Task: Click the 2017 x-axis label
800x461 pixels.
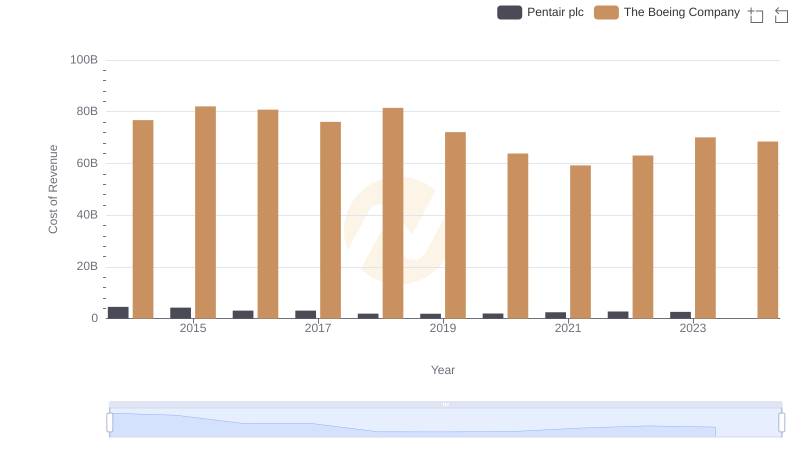Action: point(318,328)
